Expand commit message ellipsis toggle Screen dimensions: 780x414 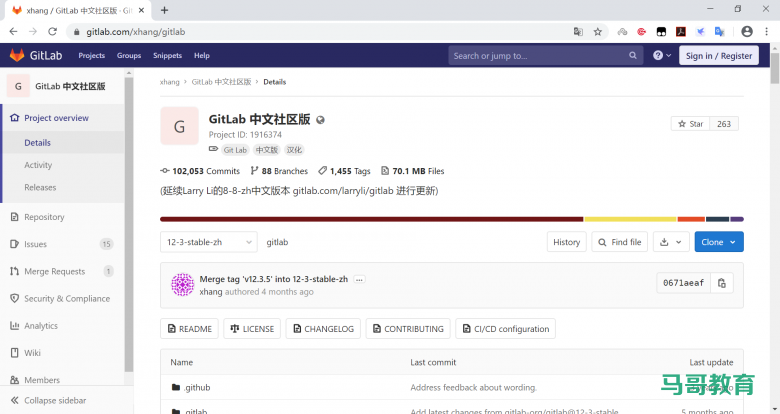point(359,279)
